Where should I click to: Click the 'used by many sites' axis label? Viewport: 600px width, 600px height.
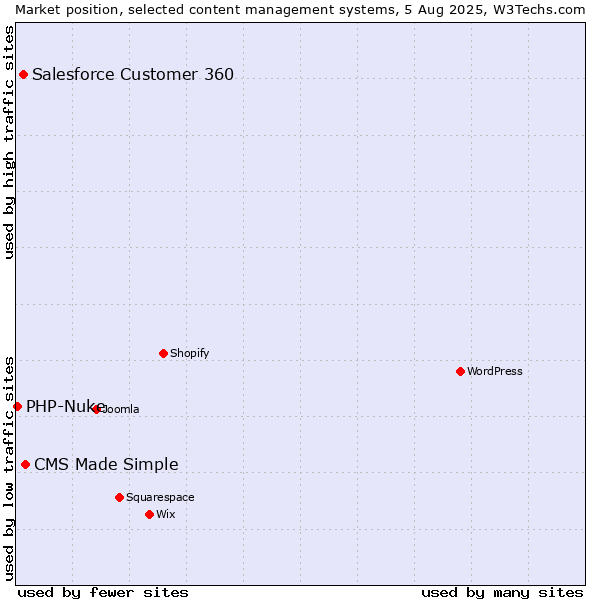[502, 593]
